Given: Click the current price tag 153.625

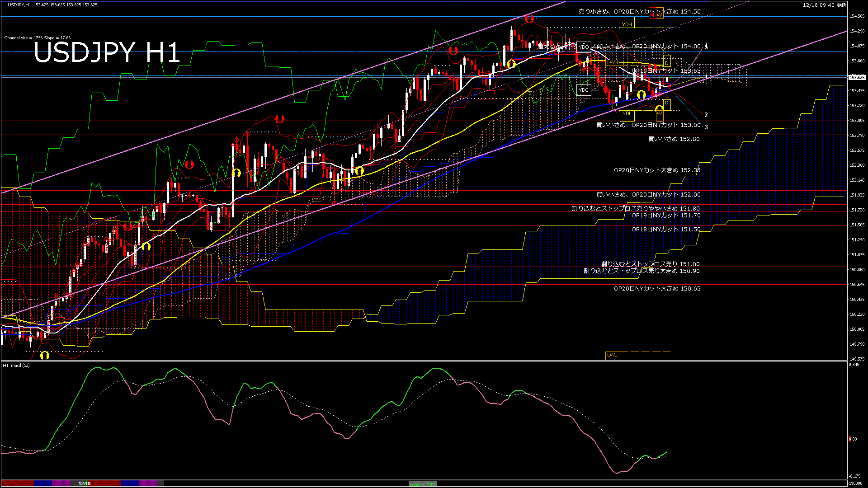Looking at the screenshot, I should tap(857, 78).
